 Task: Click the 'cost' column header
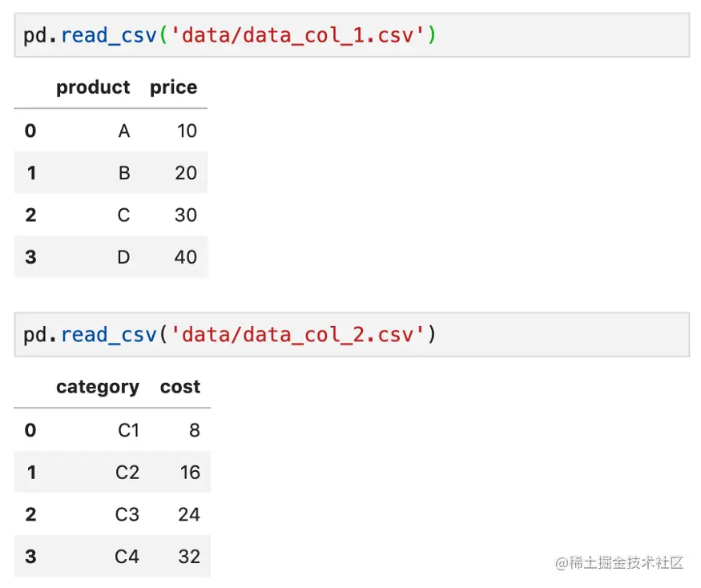(179, 387)
